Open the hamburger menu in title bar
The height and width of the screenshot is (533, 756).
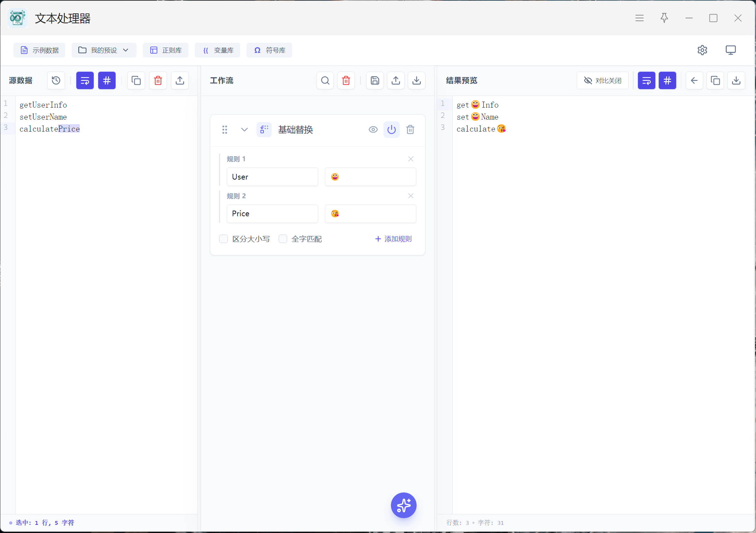coord(639,18)
